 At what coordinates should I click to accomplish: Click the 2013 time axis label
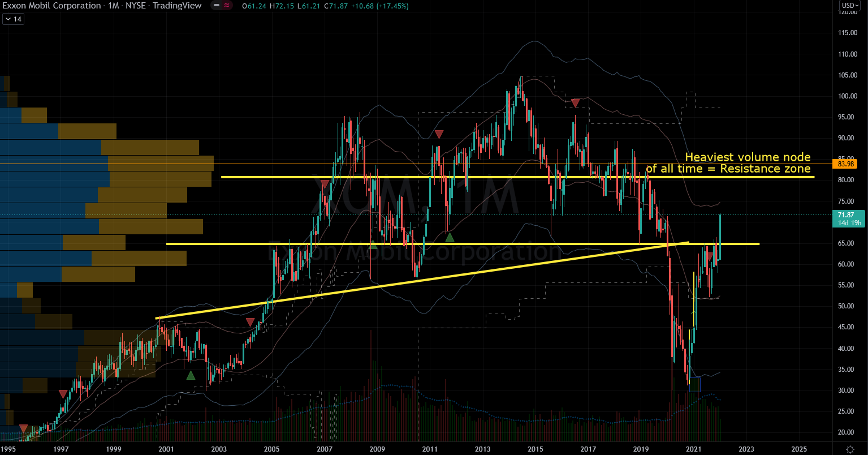click(x=482, y=449)
